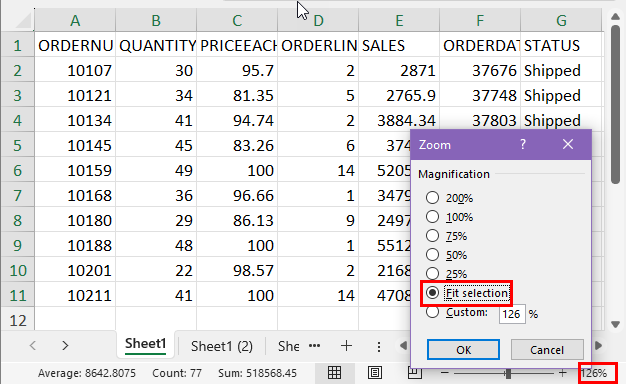Click the vertical scrollbar up arrow
This screenshot has width=626, height=384.
tap(615, 16)
